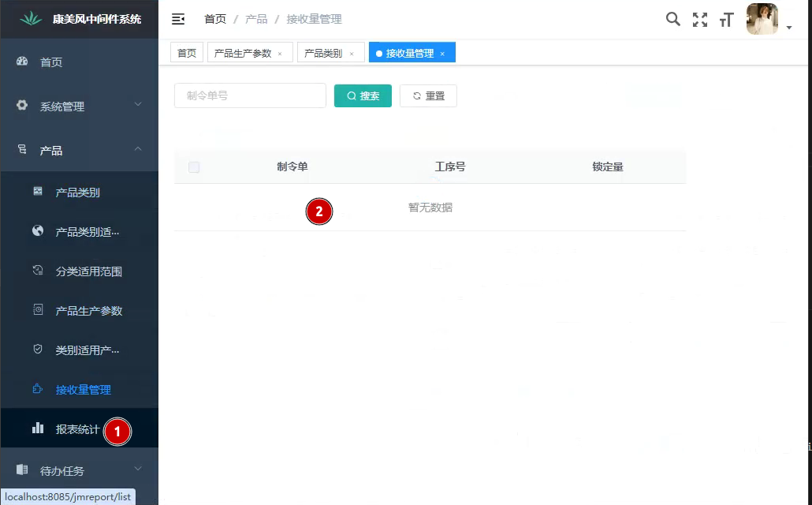Click the 产品类别 sidebar icon
This screenshot has width=812, height=505.
click(38, 192)
